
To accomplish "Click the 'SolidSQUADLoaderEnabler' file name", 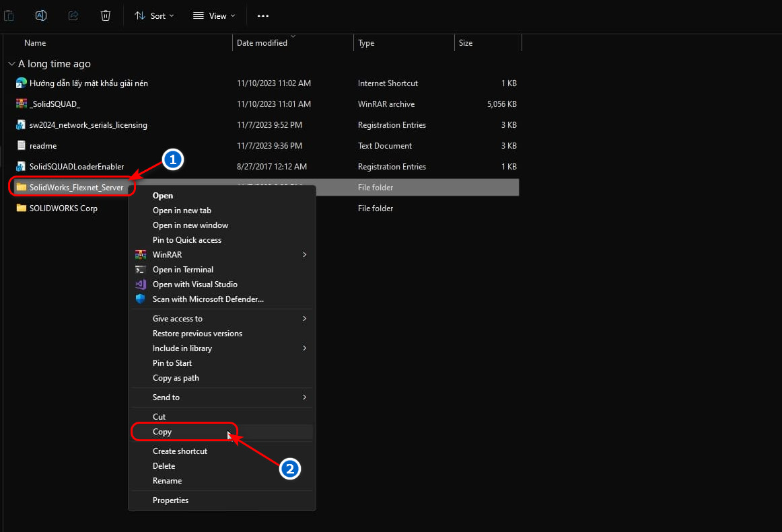I will 77,167.
